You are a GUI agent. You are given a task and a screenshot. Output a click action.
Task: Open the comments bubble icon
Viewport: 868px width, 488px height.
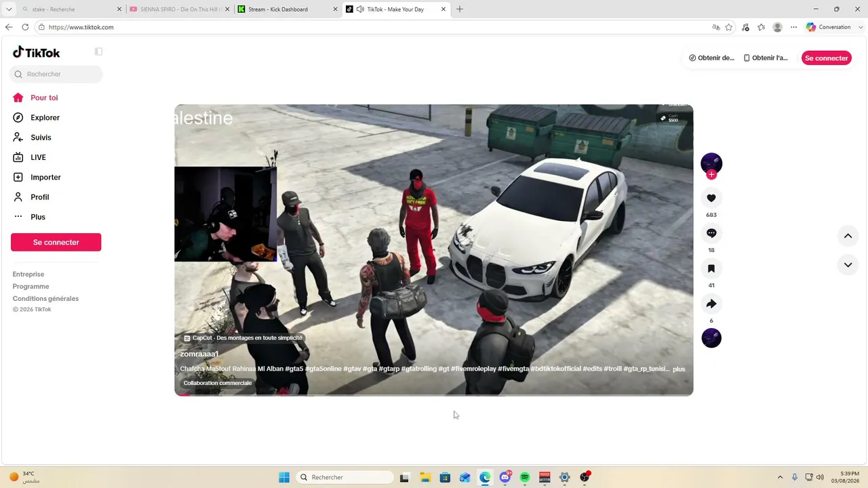711,233
